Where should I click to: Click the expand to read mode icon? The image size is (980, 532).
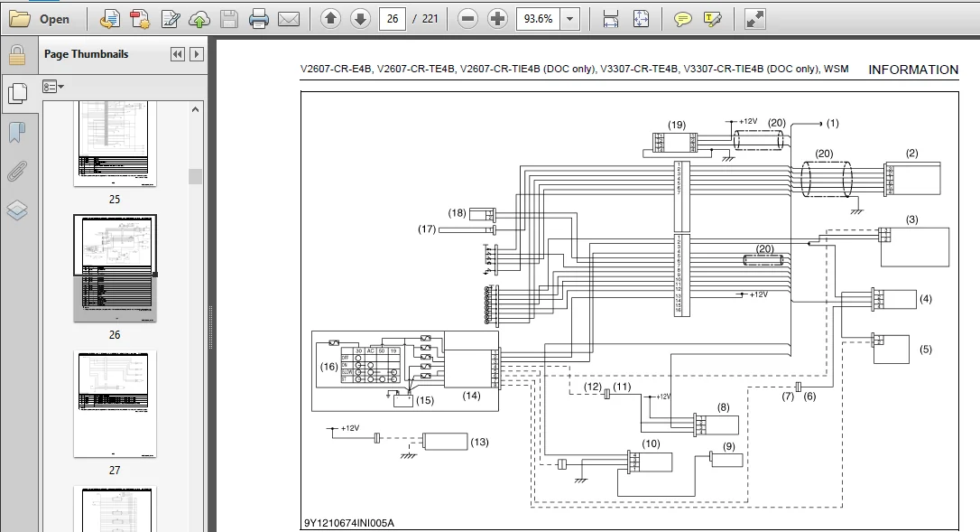755,19
